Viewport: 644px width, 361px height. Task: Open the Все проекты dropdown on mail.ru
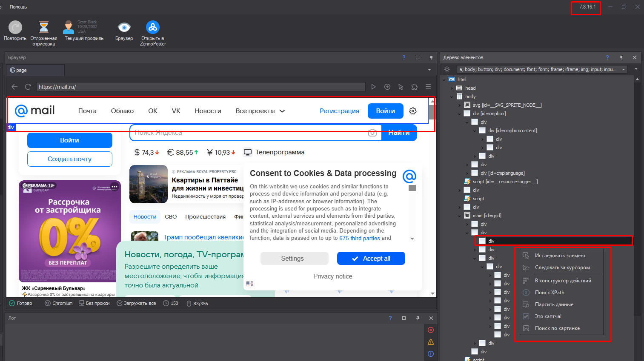pyautogui.click(x=260, y=111)
